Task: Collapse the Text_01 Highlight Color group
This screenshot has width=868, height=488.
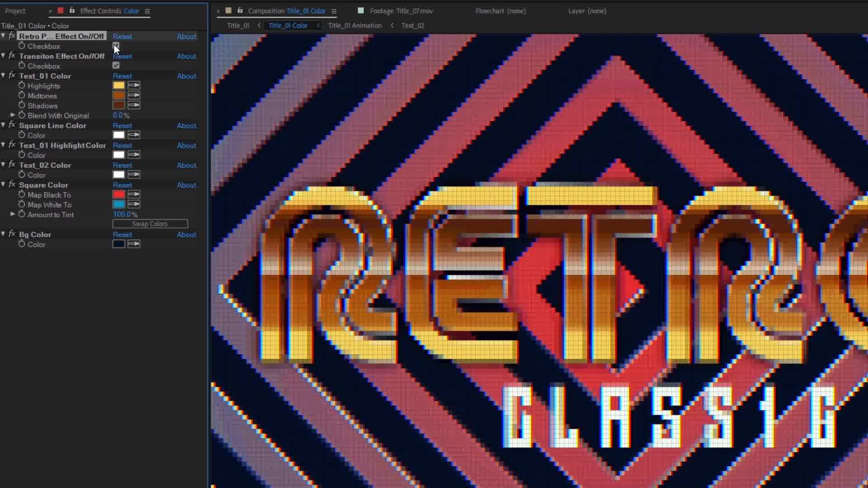Action: coord(4,145)
